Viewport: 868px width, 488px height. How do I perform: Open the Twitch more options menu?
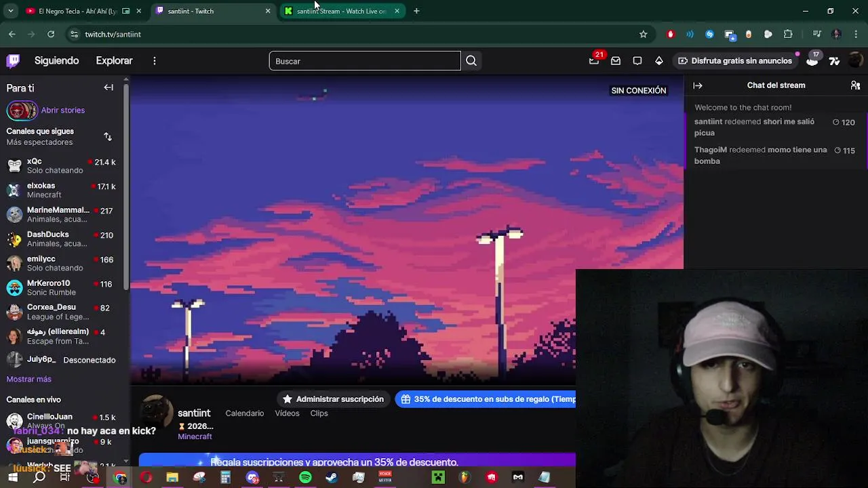coord(155,61)
